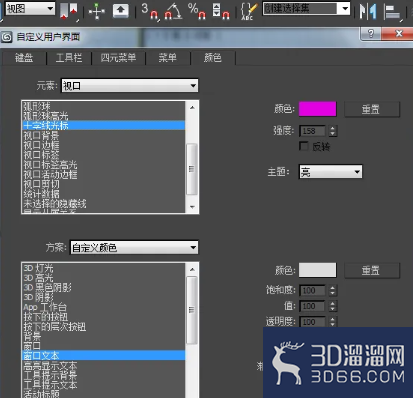
Task: Select 未选择的隐藏线 in the elements list
Action: [104, 203]
